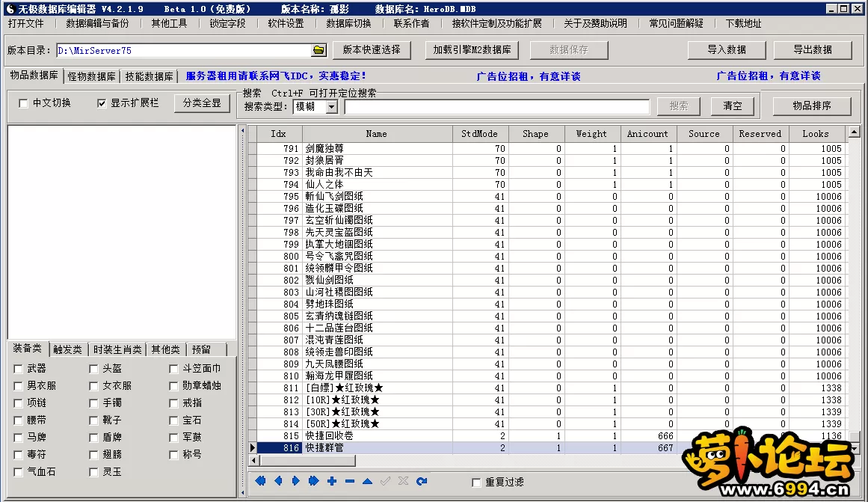
Task: Click in the search text field
Action: tap(496, 106)
